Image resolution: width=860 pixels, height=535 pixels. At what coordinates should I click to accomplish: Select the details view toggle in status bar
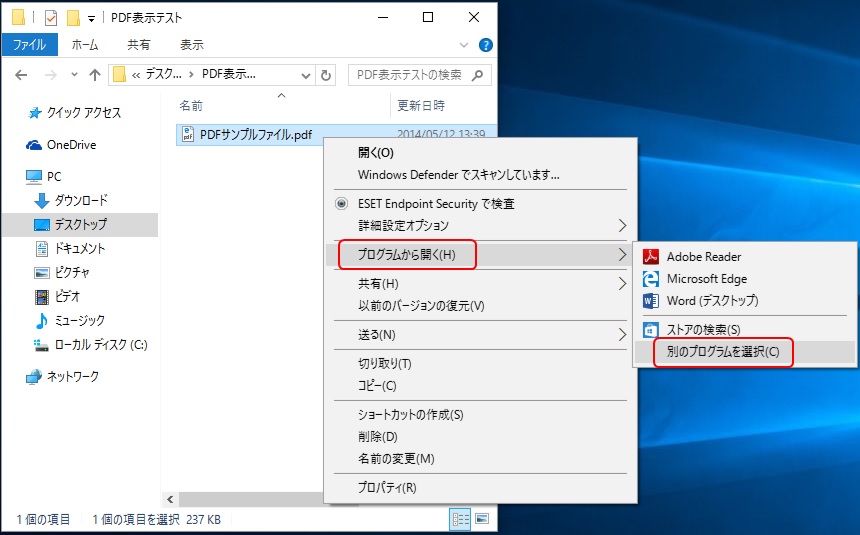pos(460,519)
